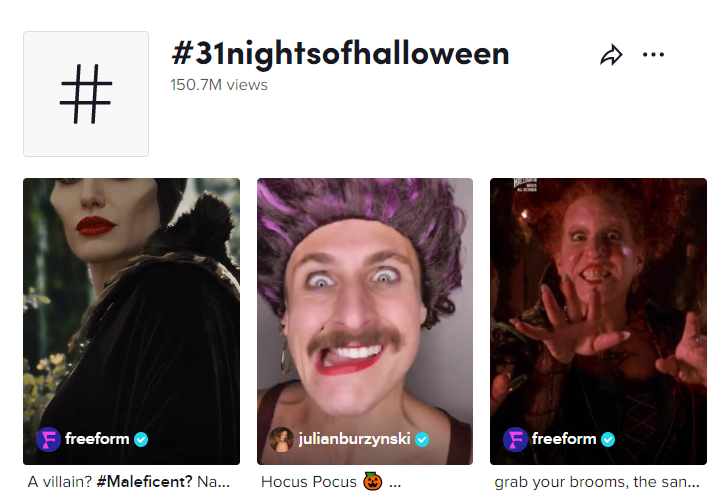
Task: Click the "Hocus Pocus" caption text
Action: 308,482
